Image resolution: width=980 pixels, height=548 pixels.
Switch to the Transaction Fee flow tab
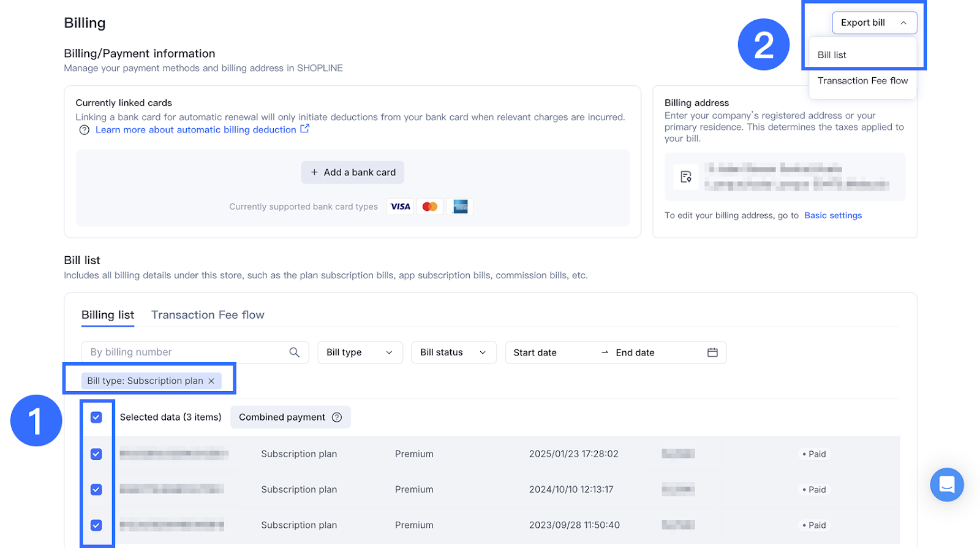coord(208,315)
